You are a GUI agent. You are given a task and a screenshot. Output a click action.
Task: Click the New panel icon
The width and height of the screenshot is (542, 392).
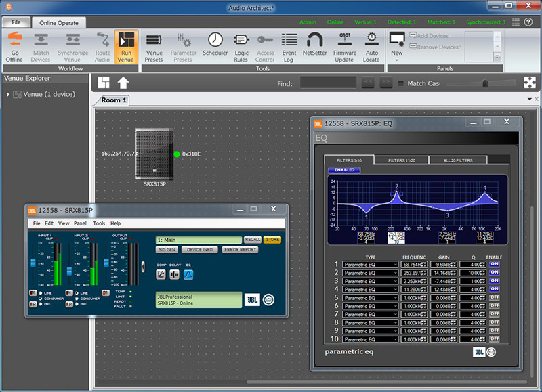(397, 40)
